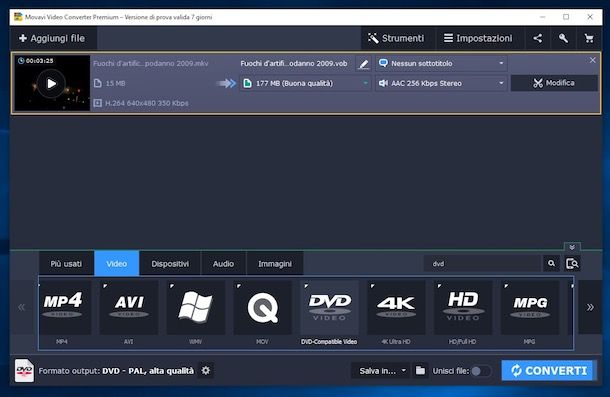Select the MPG video format icon

tap(530, 307)
